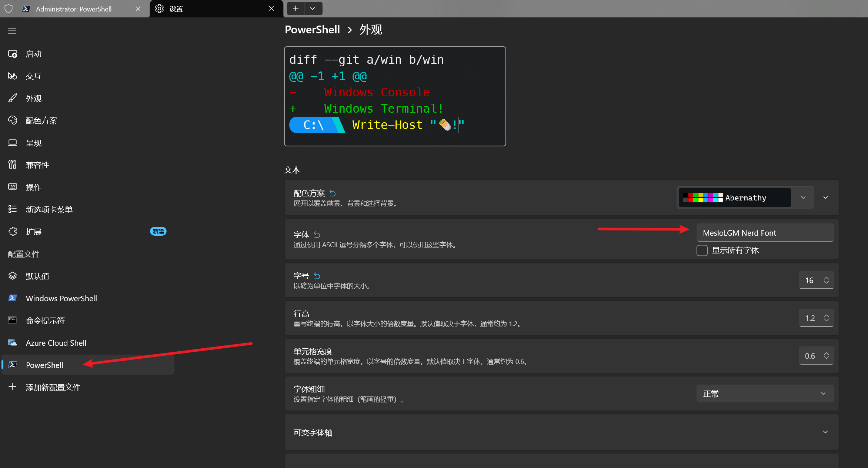Open the 字体粗细 font weight dropdown
Image resolution: width=868 pixels, height=468 pixels.
point(765,394)
